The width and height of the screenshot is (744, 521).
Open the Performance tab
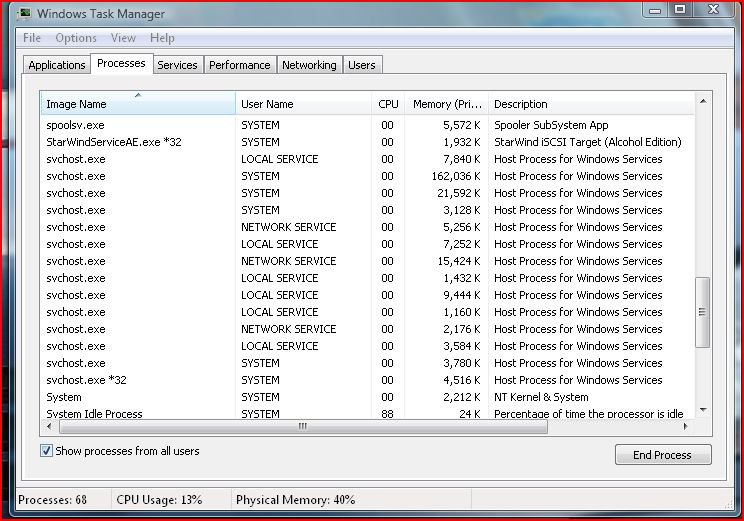tap(240, 65)
